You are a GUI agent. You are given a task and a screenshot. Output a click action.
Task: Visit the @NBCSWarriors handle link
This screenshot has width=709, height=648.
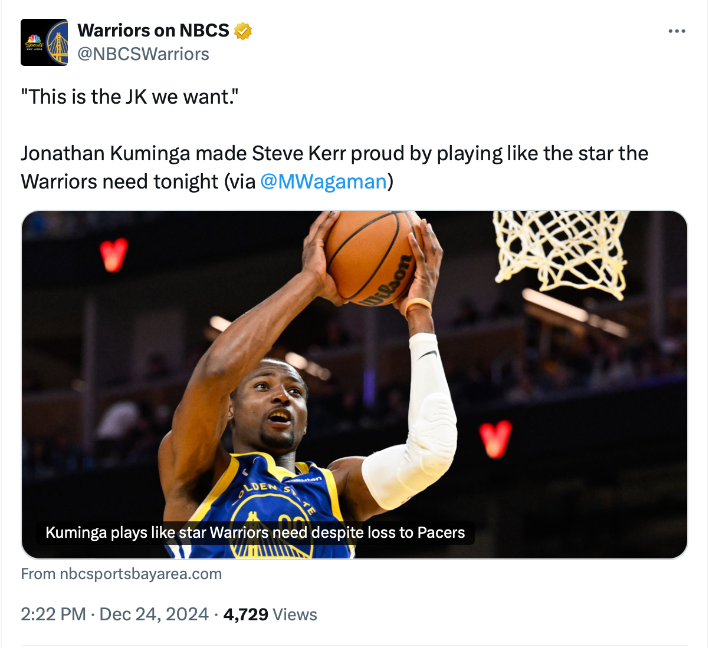pyautogui.click(x=143, y=54)
